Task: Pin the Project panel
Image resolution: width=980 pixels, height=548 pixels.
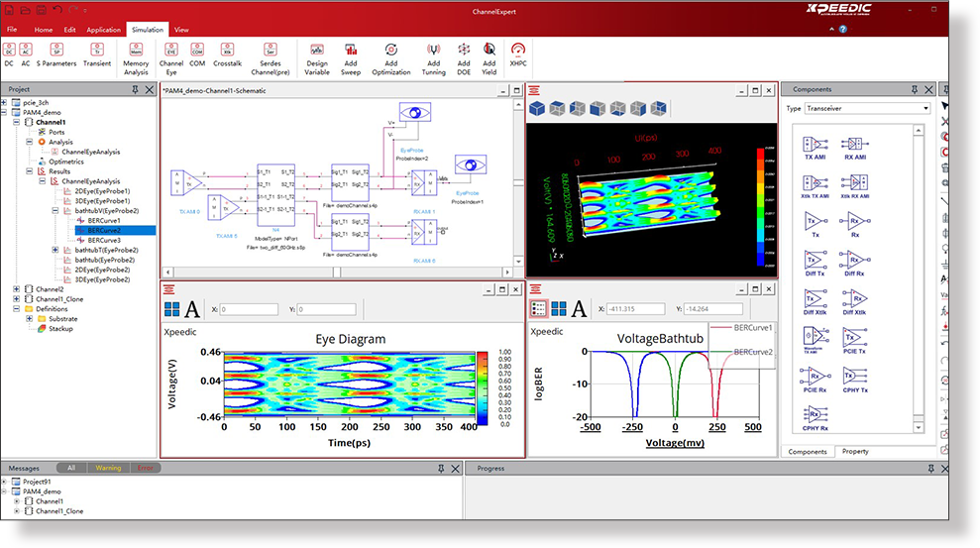Action: tap(135, 89)
